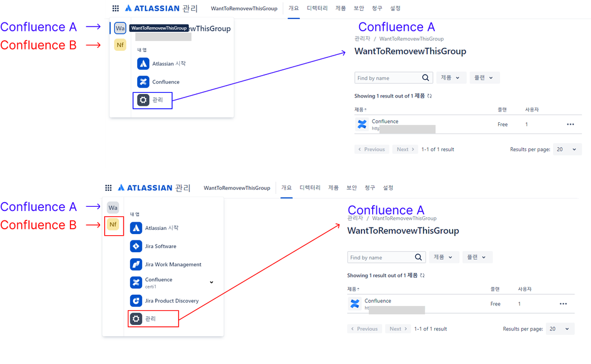Switch to the 설정 tab in lower header
This screenshot has width=591, height=364.
pyautogui.click(x=388, y=188)
